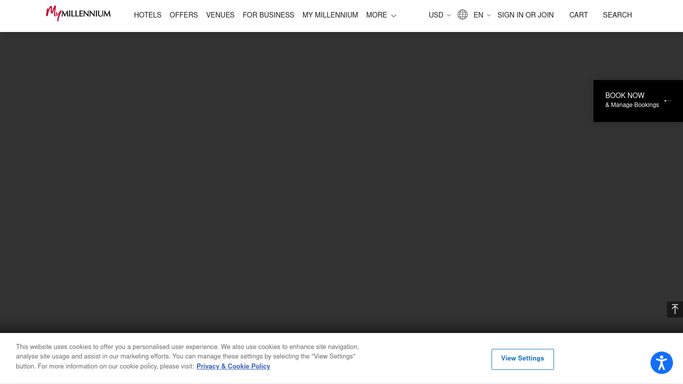Click the Search link in header
This screenshot has width=683, height=384.
coord(617,15)
